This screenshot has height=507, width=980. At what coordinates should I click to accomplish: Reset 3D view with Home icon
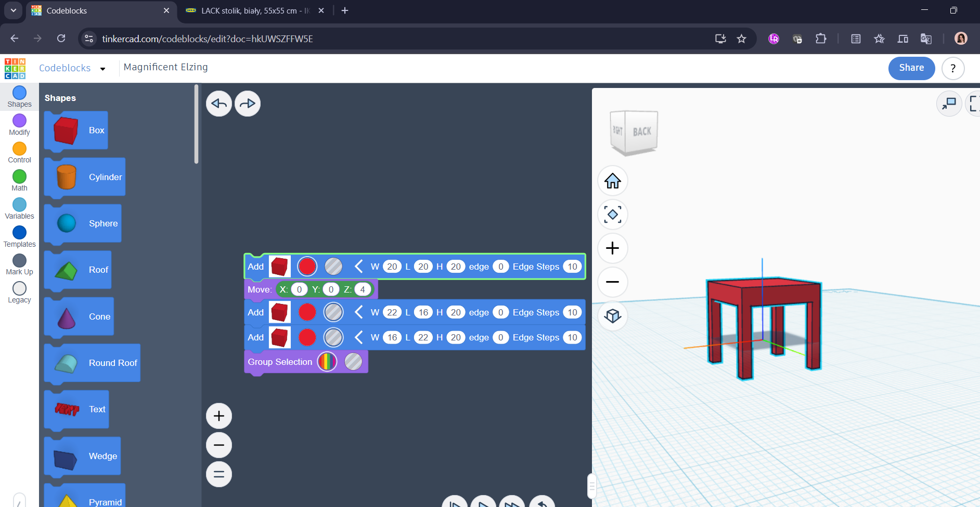tap(613, 181)
